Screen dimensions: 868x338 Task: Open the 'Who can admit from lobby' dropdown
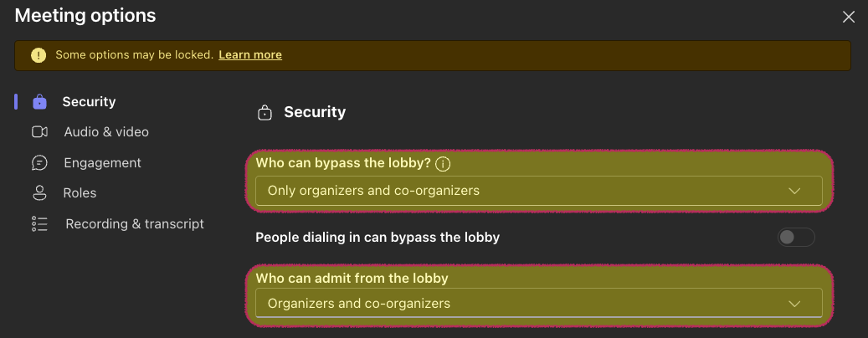click(536, 304)
